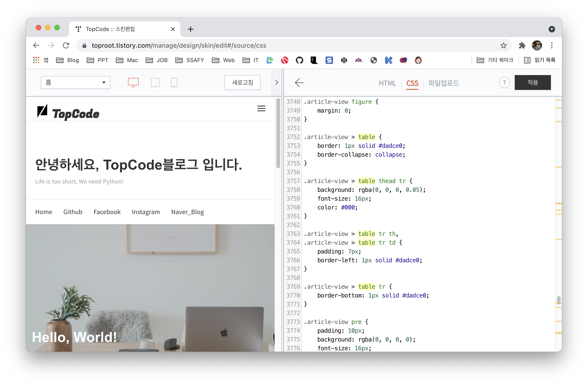Collapse preview pane with chevron arrow
Viewport: 588px width, 386px height.
pos(277,83)
